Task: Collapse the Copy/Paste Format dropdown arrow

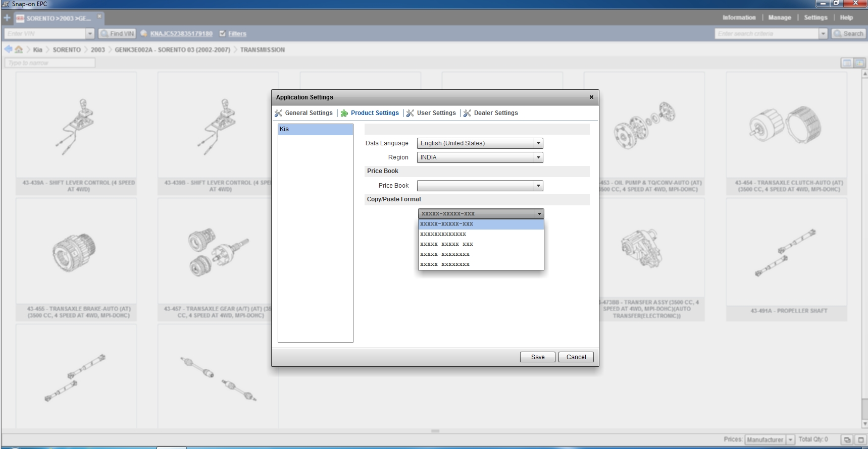Action: click(539, 214)
